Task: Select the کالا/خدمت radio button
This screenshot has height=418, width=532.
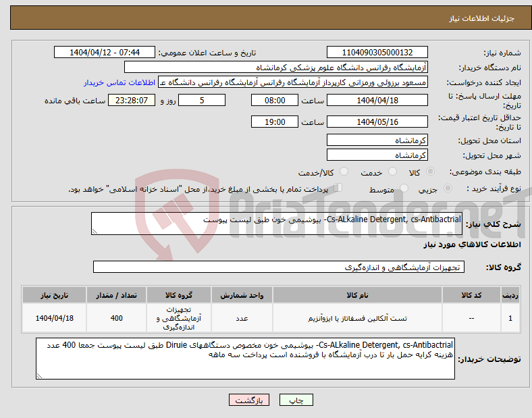Action: pos(344,172)
